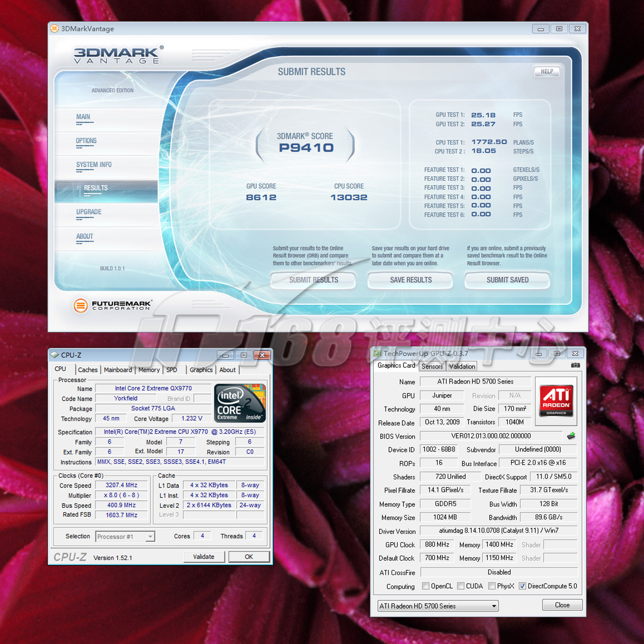Image resolution: width=644 pixels, height=644 pixels.
Task: Click the Instructions field in CPU-Z
Action: 180,462
